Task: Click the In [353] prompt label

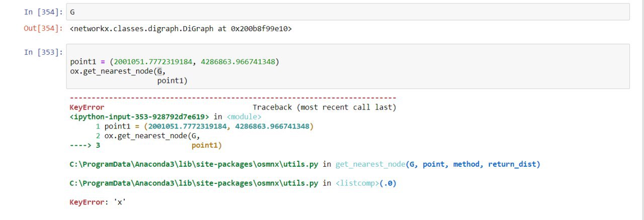Action: (44, 52)
